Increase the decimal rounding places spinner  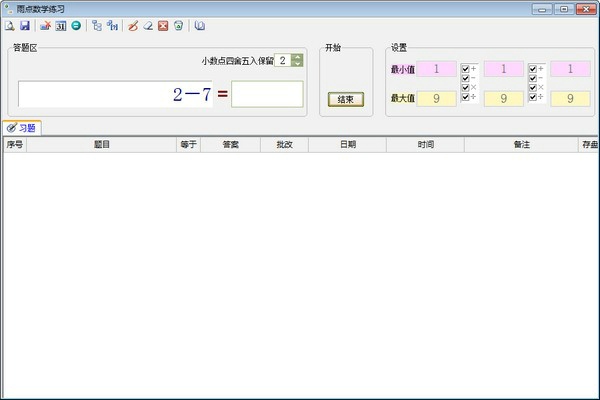pos(297,57)
